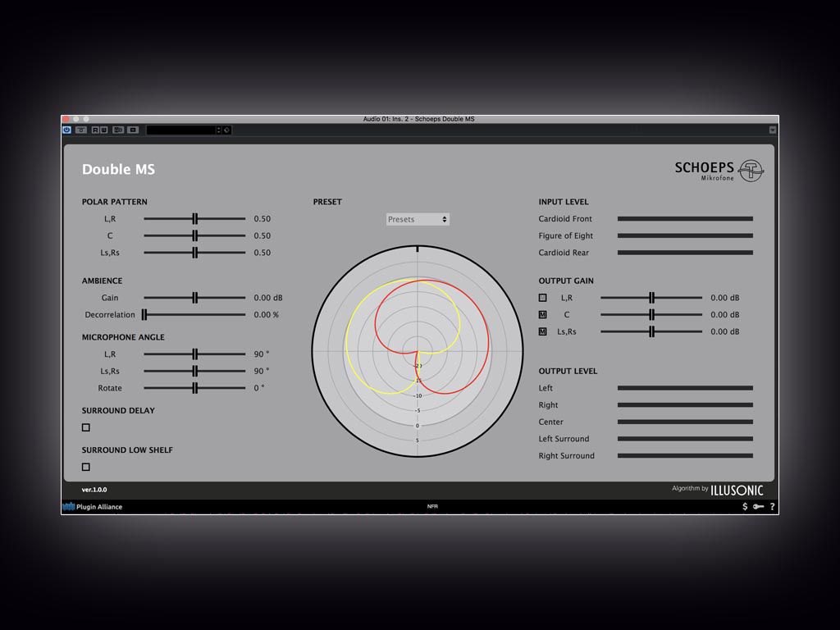This screenshot has height=630, width=840.
Task: Click the Write automation W button
Action: pos(103,130)
